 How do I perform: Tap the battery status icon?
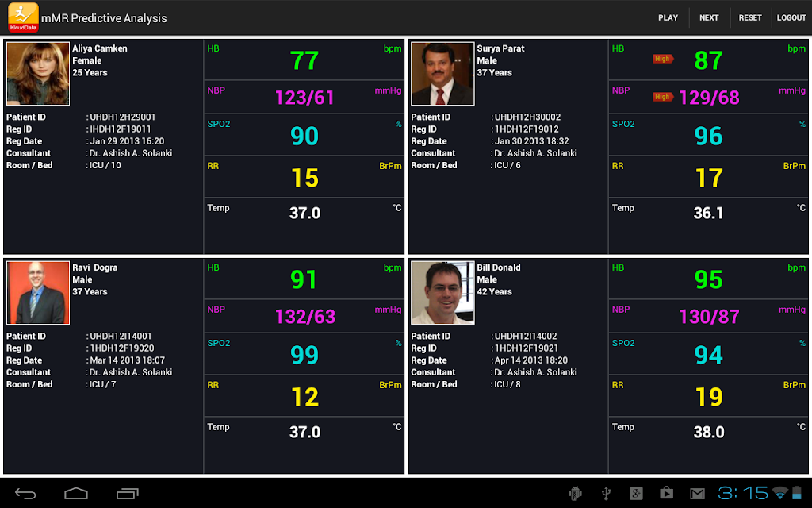click(797, 492)
